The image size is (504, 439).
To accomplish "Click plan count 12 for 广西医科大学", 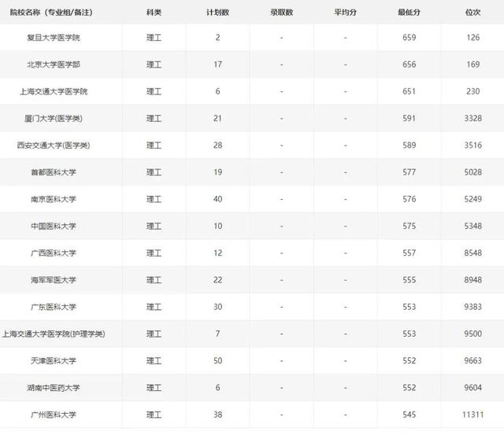I will (x=218, y=253).
